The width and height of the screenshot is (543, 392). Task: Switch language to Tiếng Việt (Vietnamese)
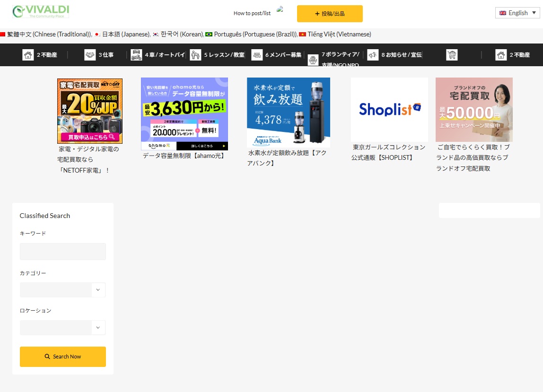[339, 34]
